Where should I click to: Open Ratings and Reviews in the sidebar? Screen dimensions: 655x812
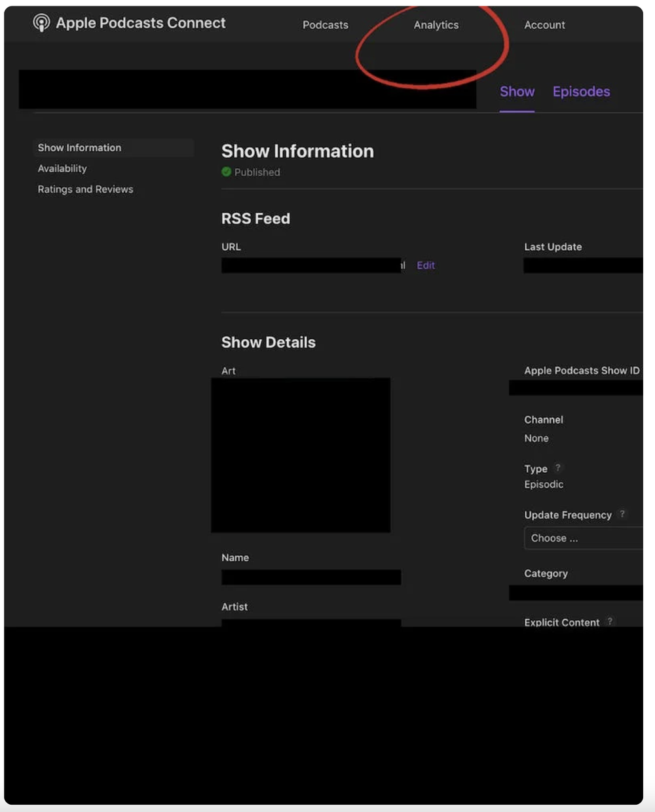[x=85, y=189]
